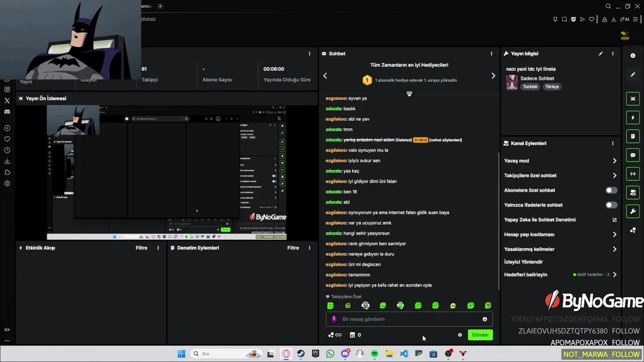The width and height of the screenshot is (644, 362).
Task: Expand Hesap yaşı kısıtlaması options
Action: (x=614, y=234)
